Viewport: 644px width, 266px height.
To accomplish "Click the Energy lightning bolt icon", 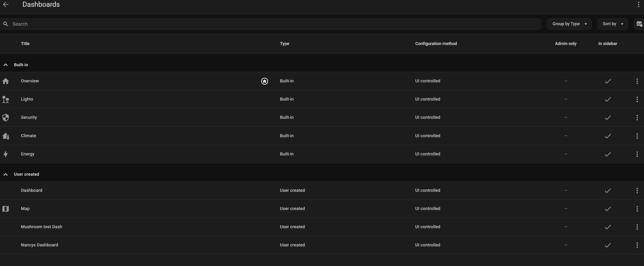I will (6, 154).
